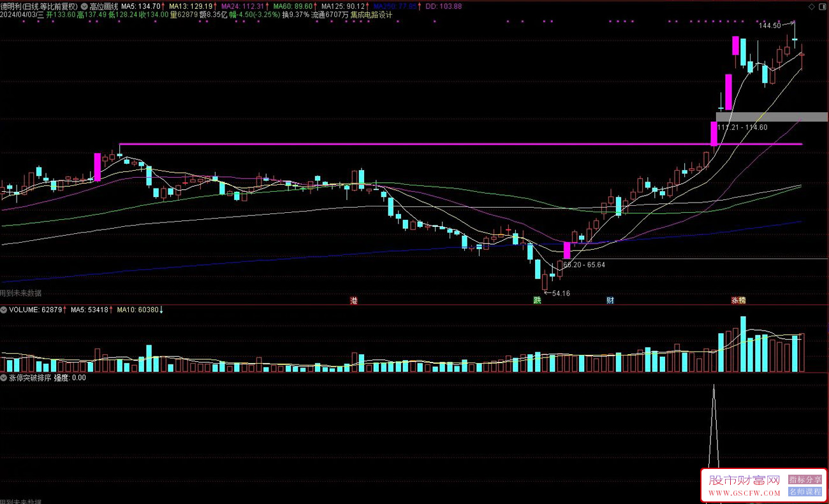Click the 额8.35亿 turnover amount
This screenshot has height=504, width=829.
(x=214, y=15)
